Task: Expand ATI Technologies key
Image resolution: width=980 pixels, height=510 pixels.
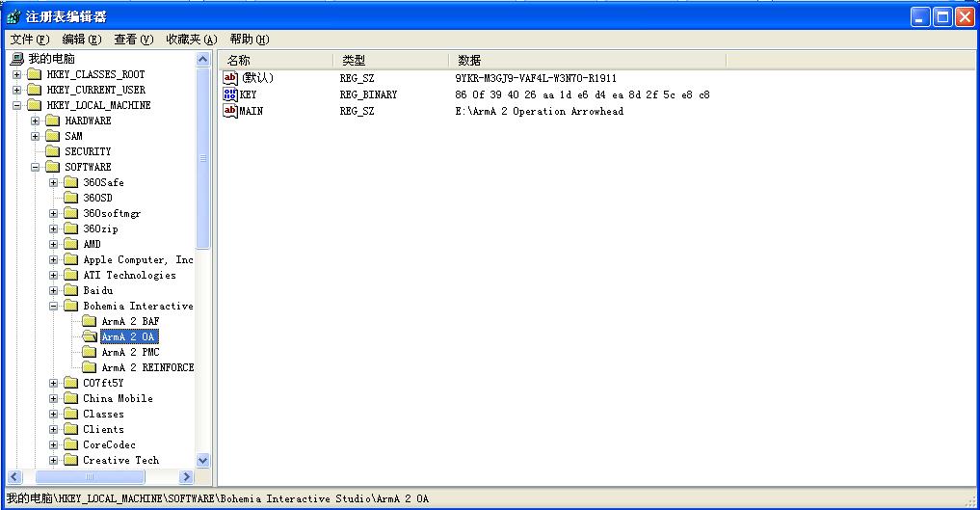Action: tap(54, 275)
